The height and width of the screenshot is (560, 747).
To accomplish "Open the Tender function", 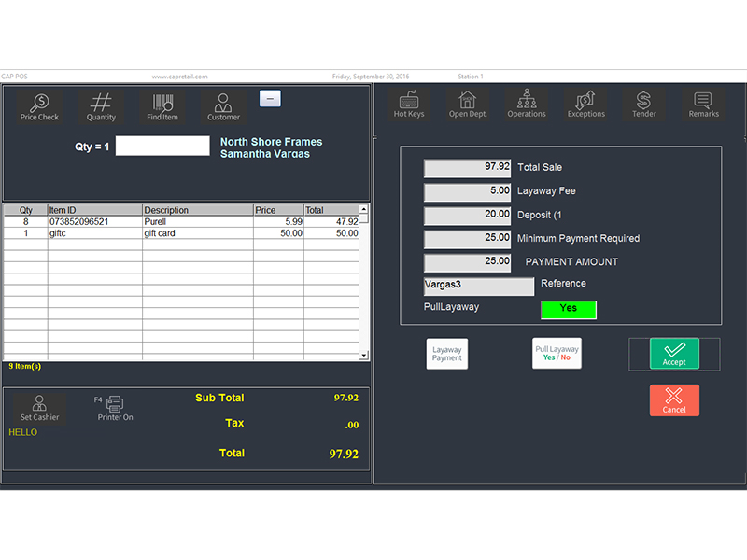I will pyautogui.click(x=644, y=105).
